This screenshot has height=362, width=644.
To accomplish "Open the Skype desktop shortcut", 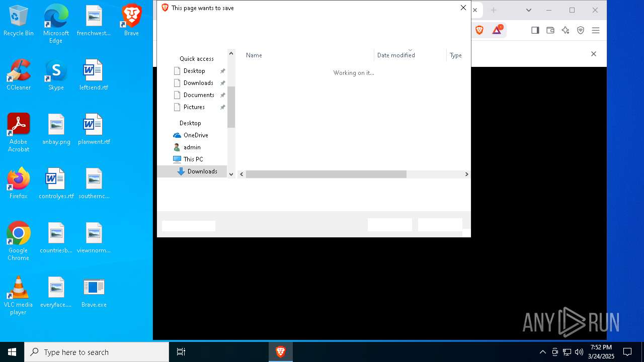I will pos(56,75).
